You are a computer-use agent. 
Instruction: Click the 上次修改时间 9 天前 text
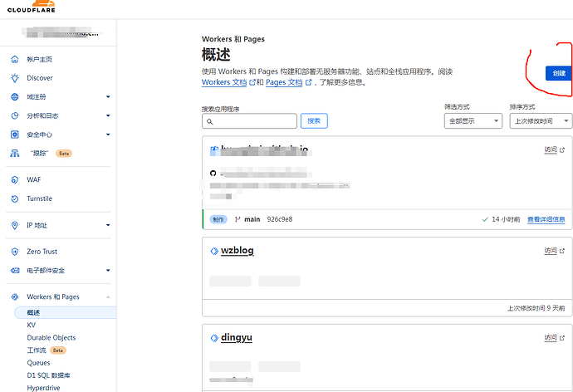click(536, 308)
